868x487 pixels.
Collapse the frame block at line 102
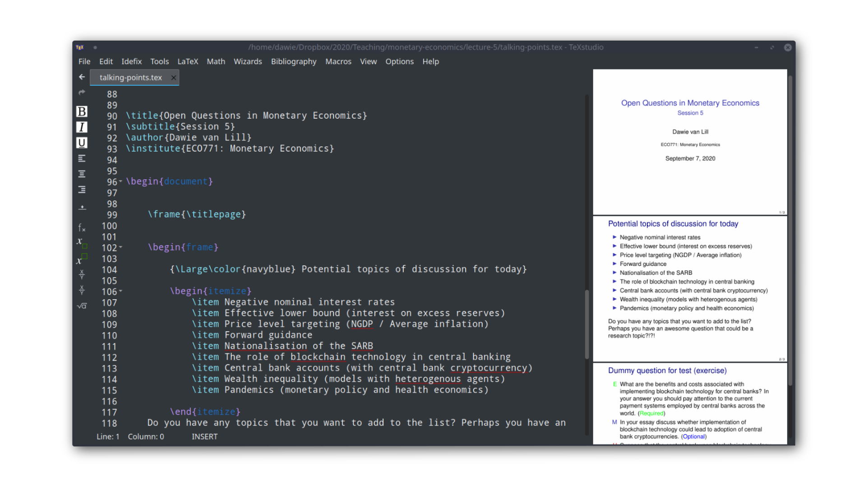(121, 247)
